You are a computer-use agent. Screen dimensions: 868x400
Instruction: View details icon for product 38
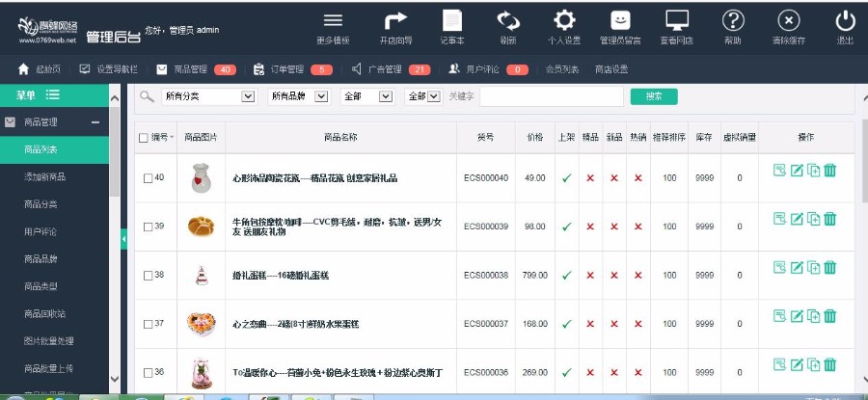coord(779,267)
